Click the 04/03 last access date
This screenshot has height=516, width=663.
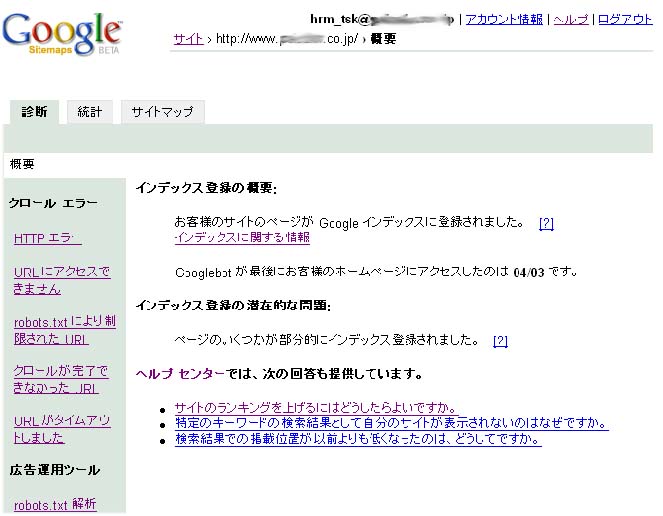[x=529, y=272]
